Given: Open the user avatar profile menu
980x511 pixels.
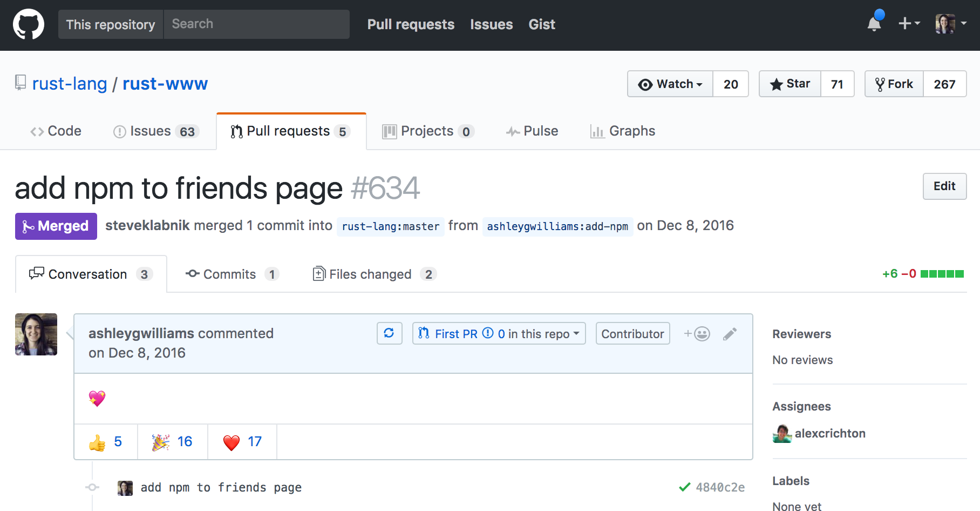Looking at the screenshot, I should (951, 24).
